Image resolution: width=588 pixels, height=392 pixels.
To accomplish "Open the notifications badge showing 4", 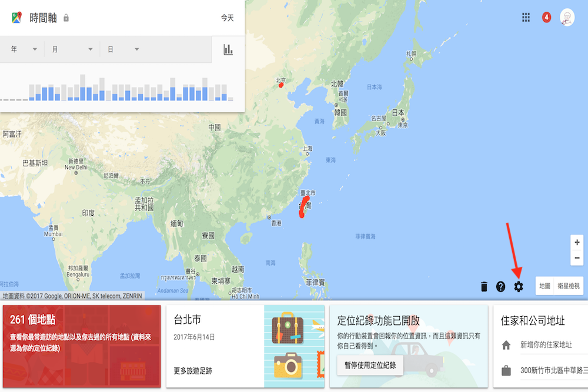I will 546,17.
